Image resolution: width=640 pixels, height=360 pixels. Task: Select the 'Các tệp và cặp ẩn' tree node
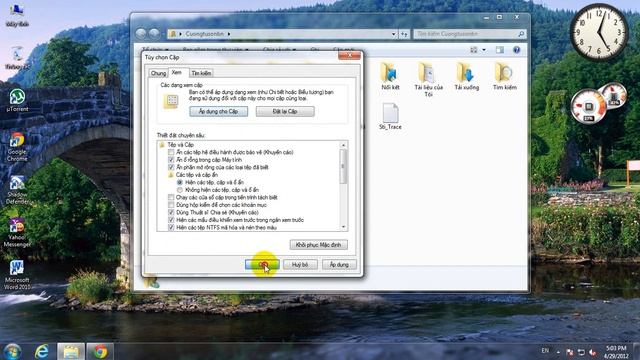coord(193,175)
